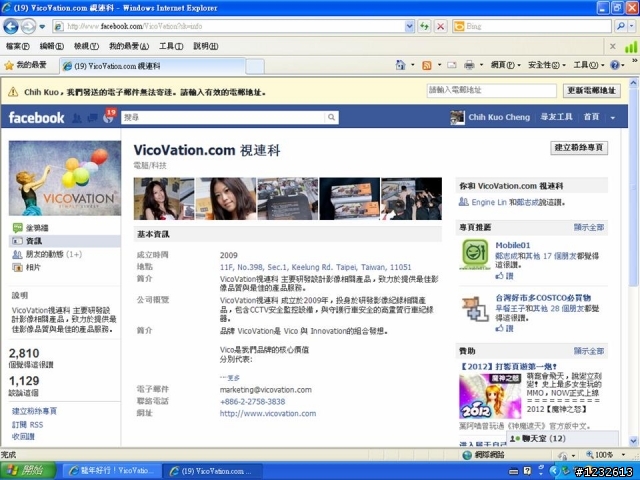Image resolution: width=640 pixels, height=480 pixels.
Task: Click the facebook logo
Action: point(36,118)
